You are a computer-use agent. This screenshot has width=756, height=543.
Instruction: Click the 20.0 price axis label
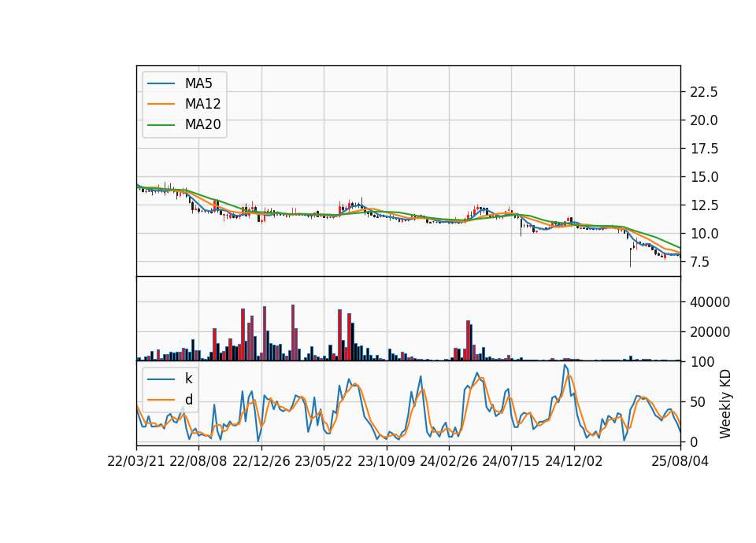pyautogui.click(x=704, y=120)
